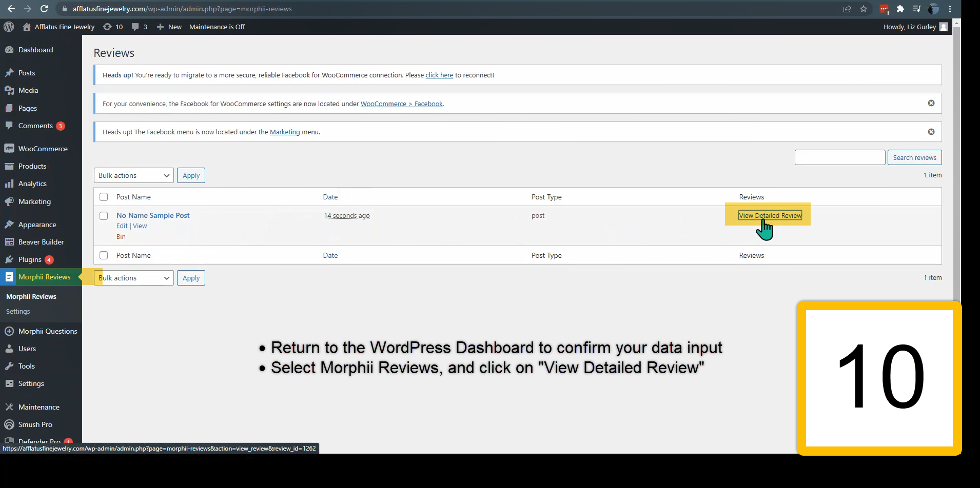This screenshot has height=488, width=980.
Task: Open the red extension icon in toolbar
Action: [884, 9]
